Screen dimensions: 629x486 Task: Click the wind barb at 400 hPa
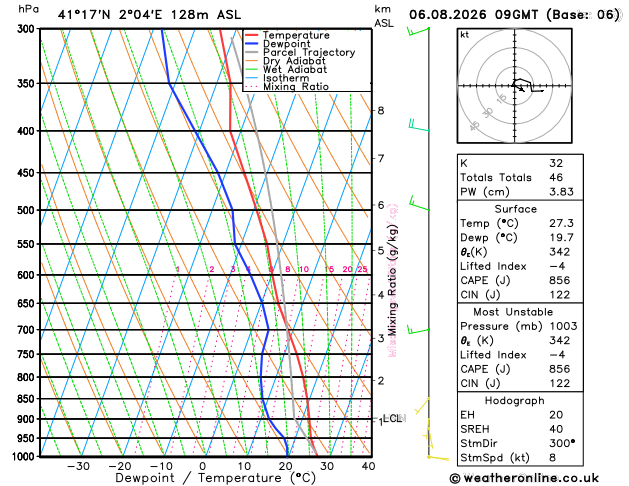point(419,125)
